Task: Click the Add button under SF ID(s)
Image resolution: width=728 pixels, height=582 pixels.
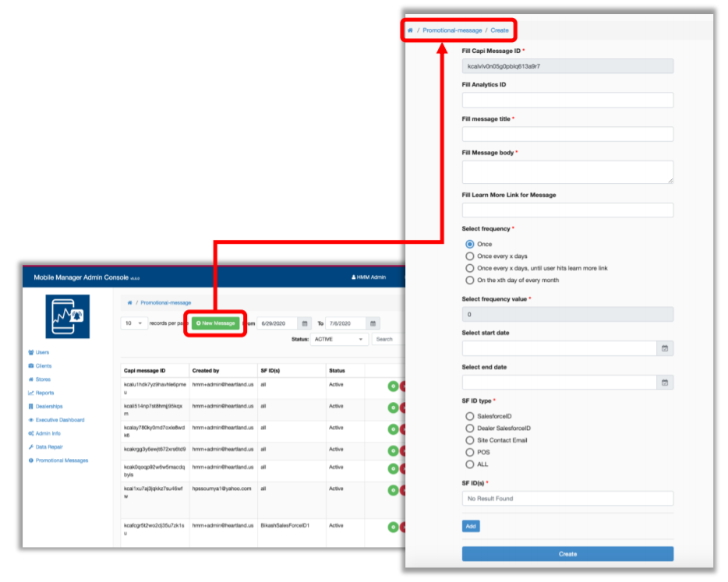Action: click(x=471, y=526)
